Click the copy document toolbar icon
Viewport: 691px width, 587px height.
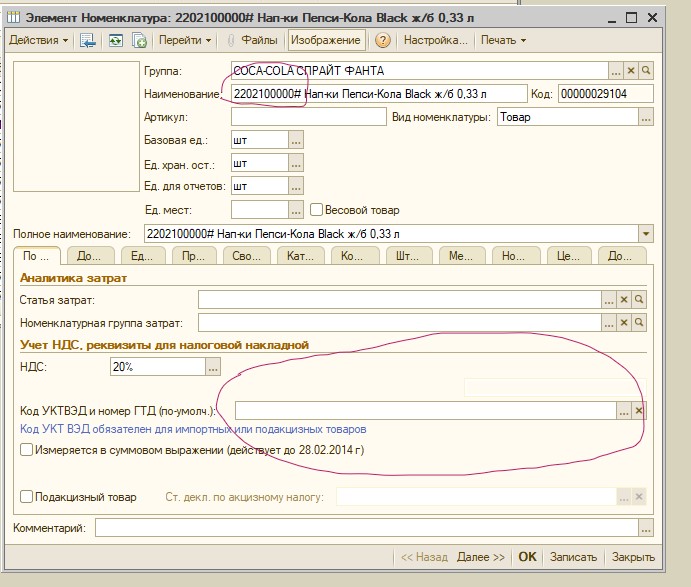pyautogui.click(x=139, y=40)
